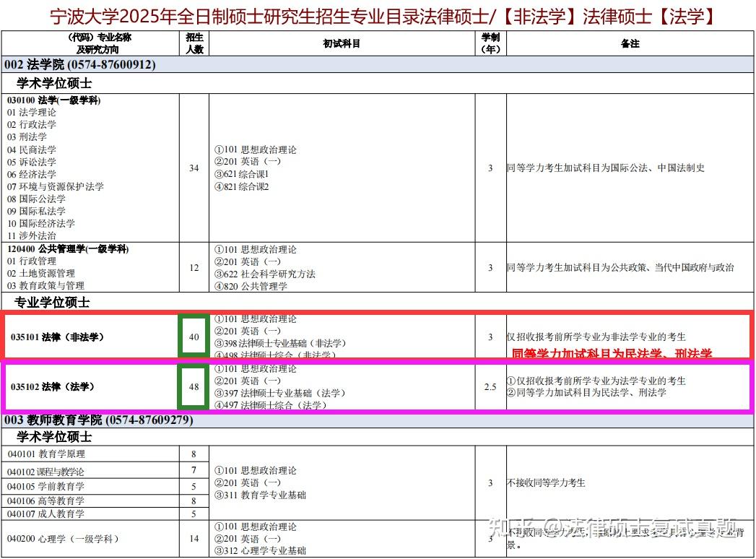Click exam subject ③312 心理学专业基础
756x559 pixels.
pos(261,550)
